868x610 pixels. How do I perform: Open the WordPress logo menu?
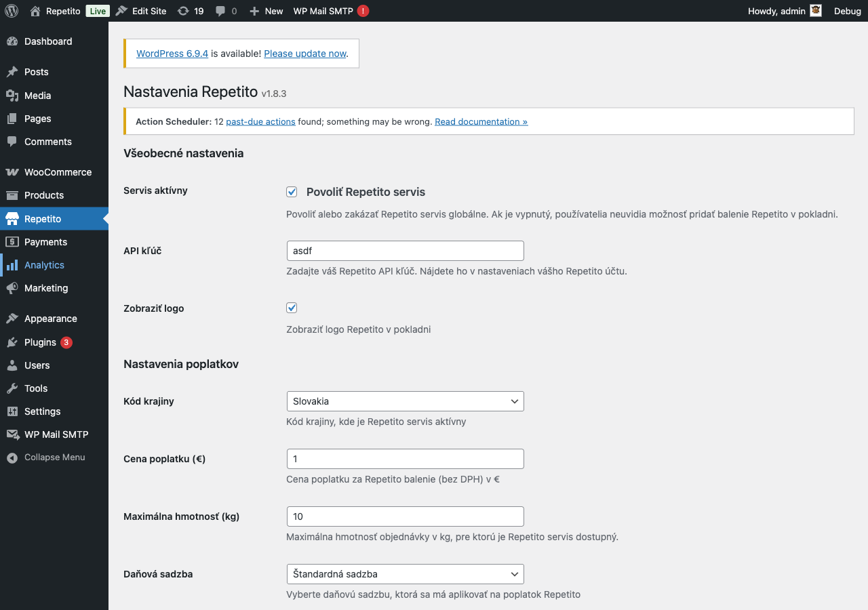(x=11, y=10)
